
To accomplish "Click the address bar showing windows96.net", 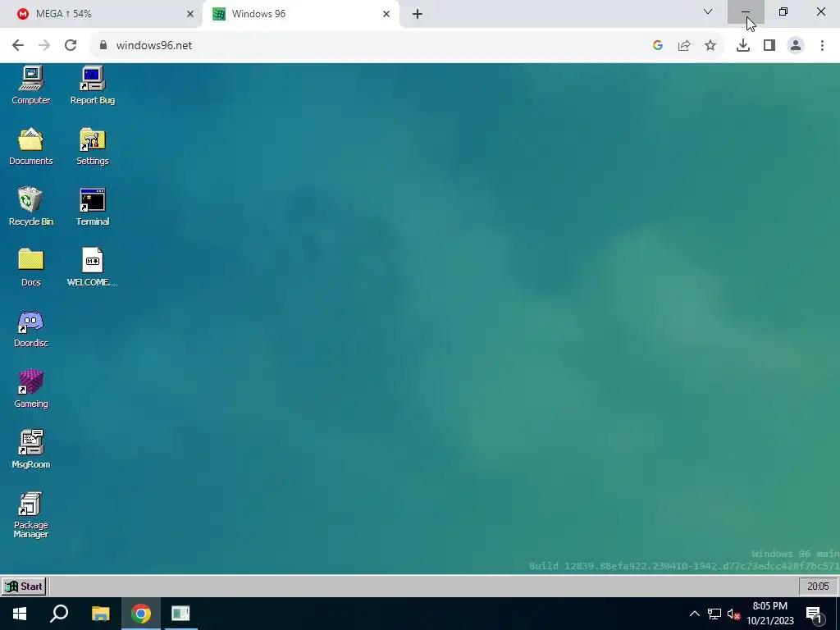I will [x=408, y=45].
